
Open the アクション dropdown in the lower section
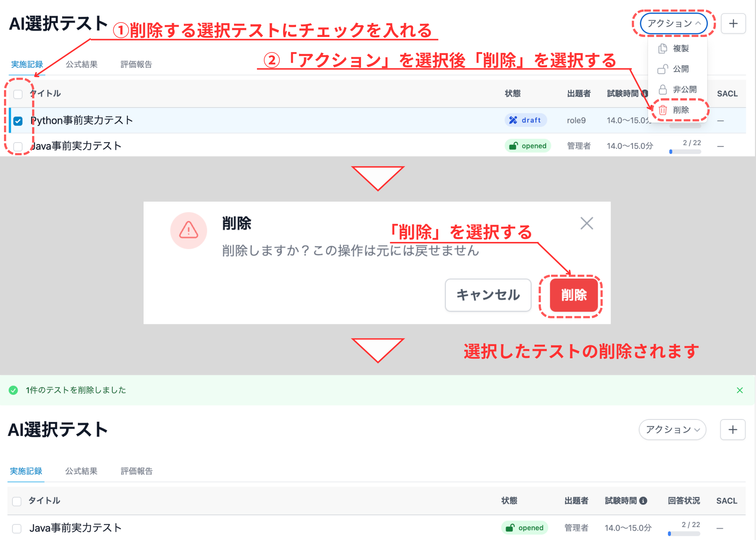(x=672, y=430)
